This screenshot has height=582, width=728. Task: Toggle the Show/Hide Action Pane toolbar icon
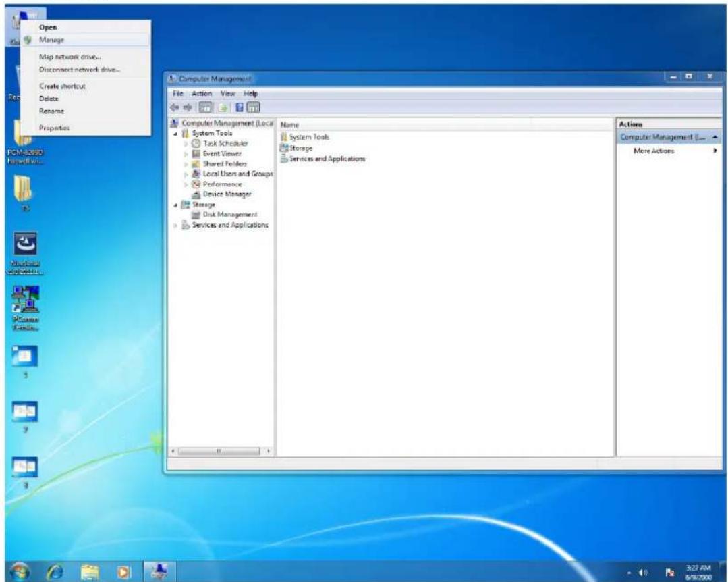(253, 108)
